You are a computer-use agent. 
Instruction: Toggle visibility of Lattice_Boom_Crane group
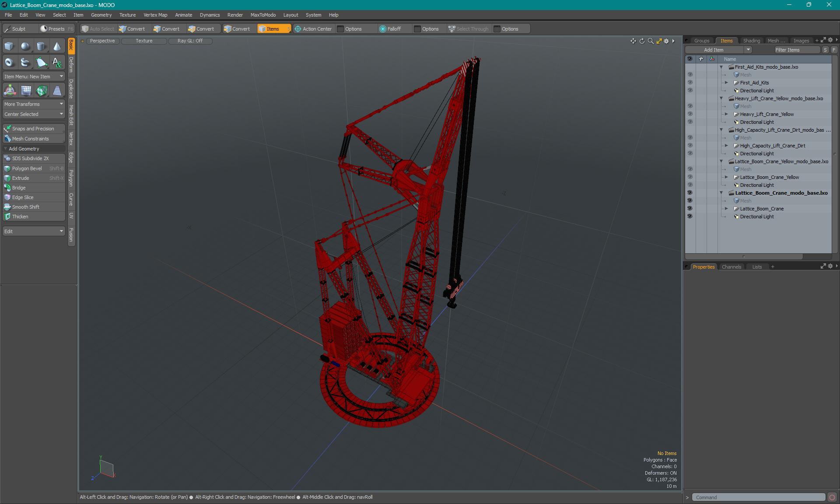pos(690,209)
